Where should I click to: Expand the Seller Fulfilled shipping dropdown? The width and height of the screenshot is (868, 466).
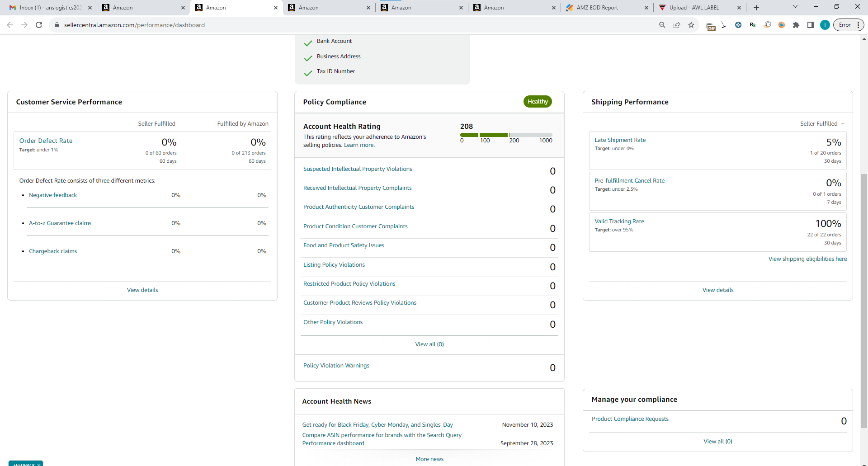(822, 124)
